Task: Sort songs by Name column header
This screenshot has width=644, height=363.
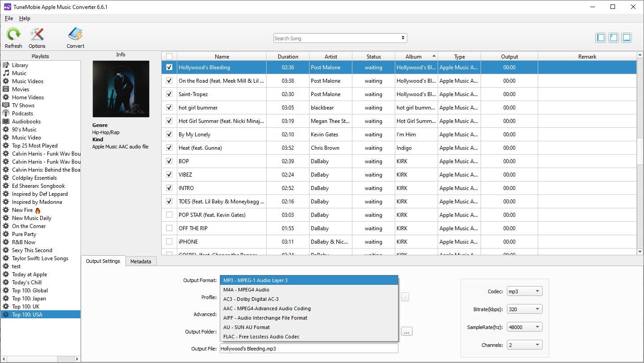Action: [x=222, y=56]
